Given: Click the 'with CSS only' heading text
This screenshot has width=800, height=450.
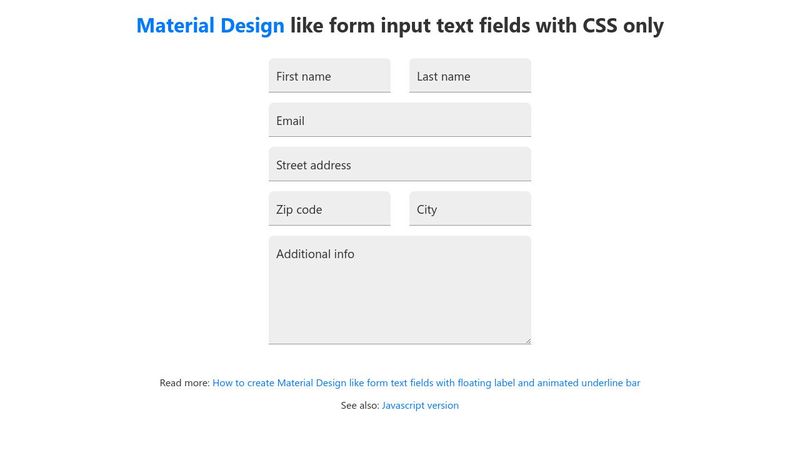Looking at the screenshot, I should [600, 26].
